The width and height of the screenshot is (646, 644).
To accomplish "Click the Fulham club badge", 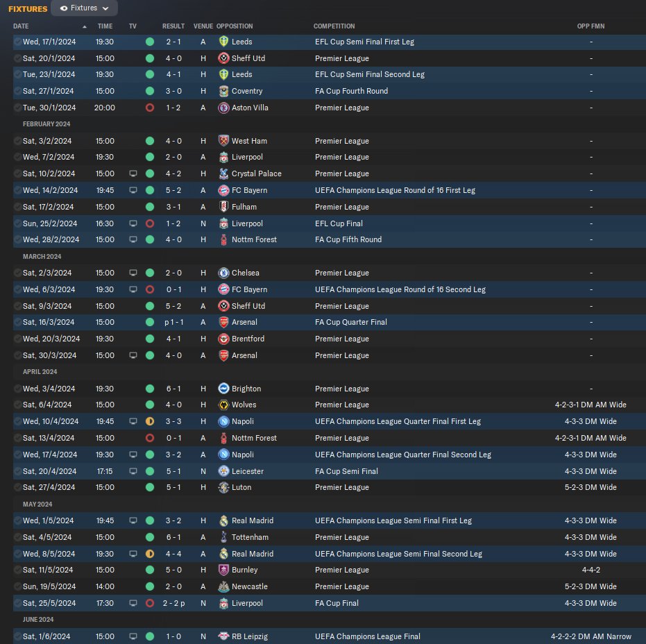I will coord(223,207).
